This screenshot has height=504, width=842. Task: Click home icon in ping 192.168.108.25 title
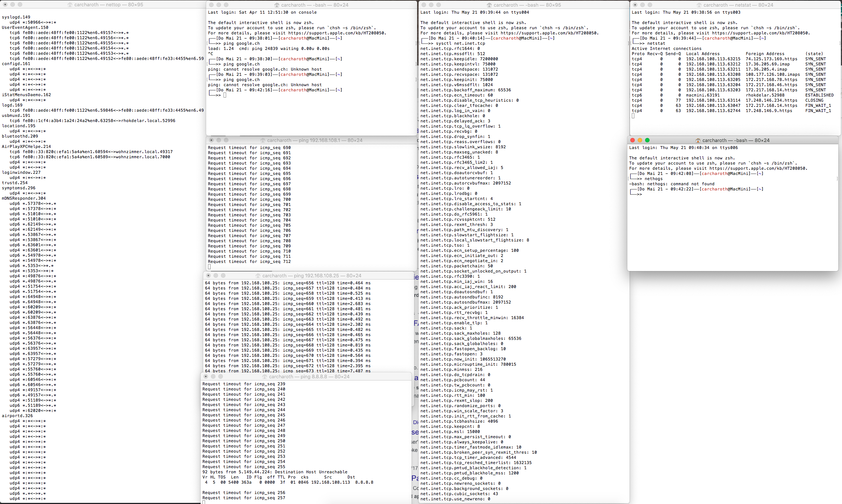(x=258, y=276)
